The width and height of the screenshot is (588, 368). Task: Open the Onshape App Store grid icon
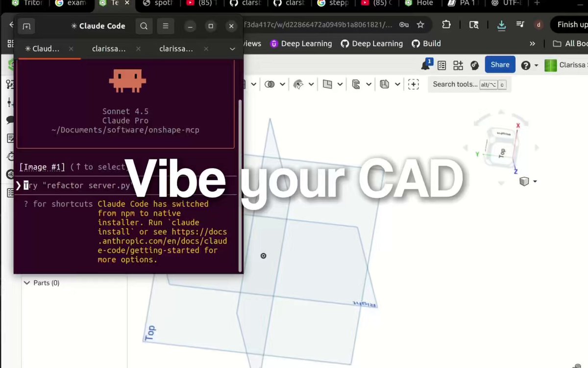458,65
